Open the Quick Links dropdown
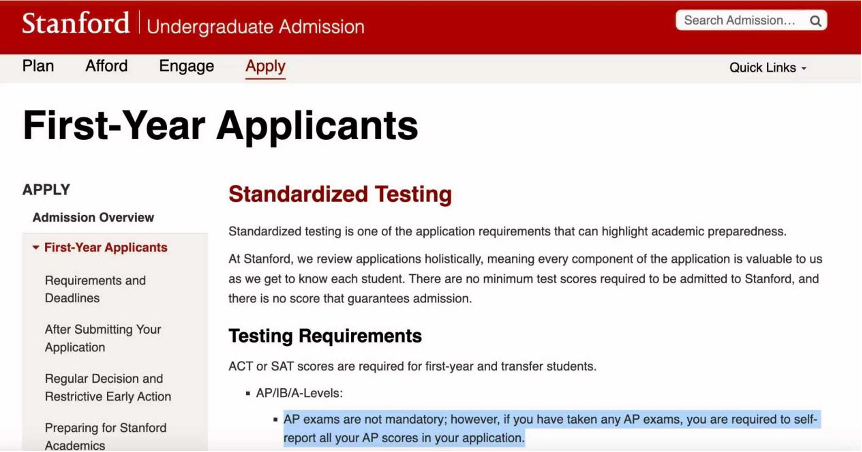This screenshot has width=862, height=452. (767, 68)
